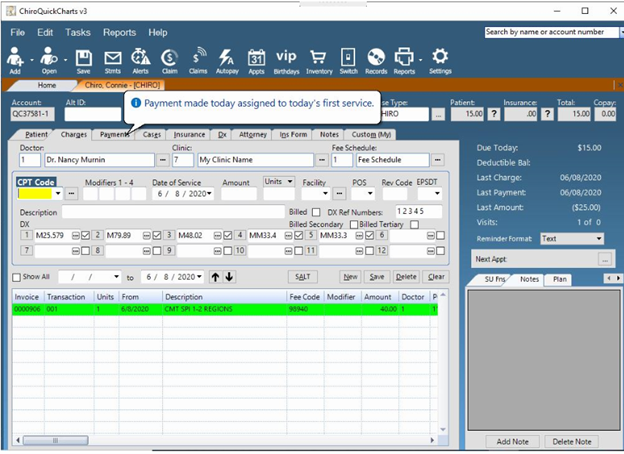Open the Reports menu
Image resolution: width=624 pixels, height=454 pixels.
[119, 33]
